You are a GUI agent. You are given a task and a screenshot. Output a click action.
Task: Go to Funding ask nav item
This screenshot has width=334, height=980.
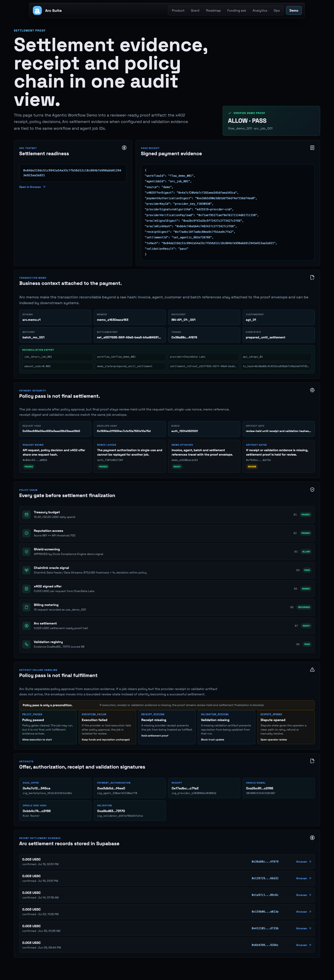[237, 11]
